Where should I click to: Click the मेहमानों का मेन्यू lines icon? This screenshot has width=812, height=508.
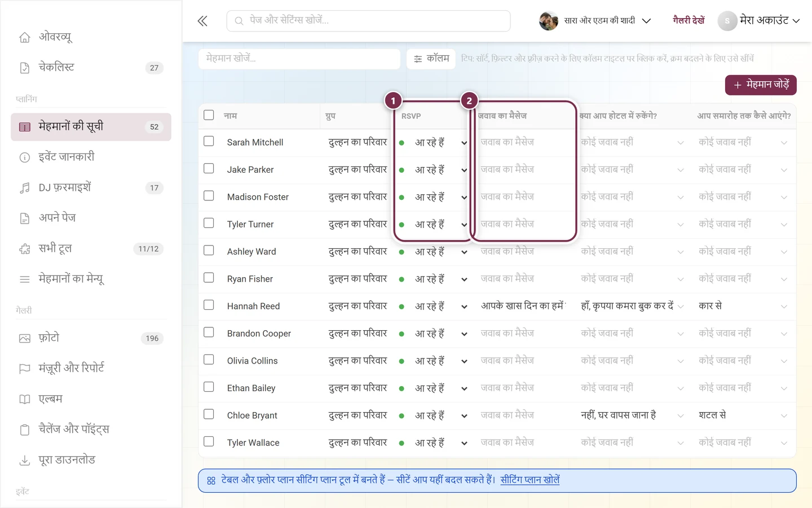click(x=25, y=279)
